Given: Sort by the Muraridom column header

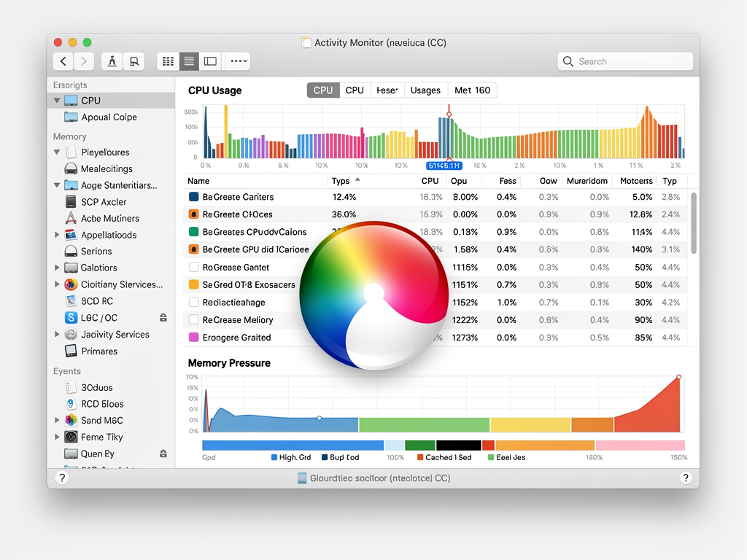Looking at the screenshot, I should 587,181.
